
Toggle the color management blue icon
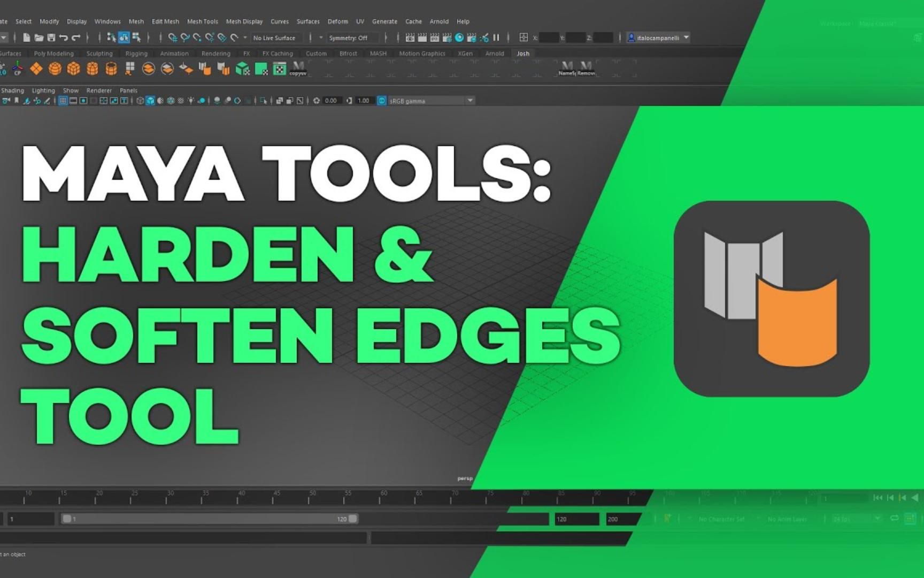coord(382,101)
